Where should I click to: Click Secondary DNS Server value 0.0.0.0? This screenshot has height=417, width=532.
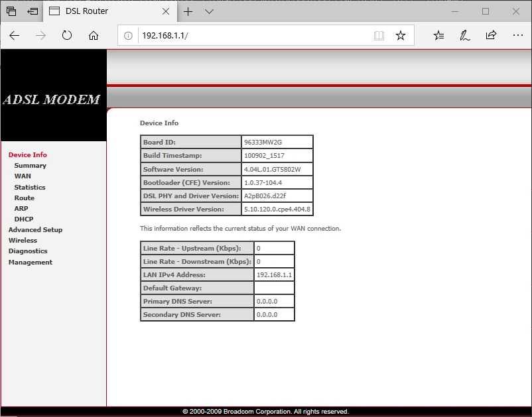(267, 315)
